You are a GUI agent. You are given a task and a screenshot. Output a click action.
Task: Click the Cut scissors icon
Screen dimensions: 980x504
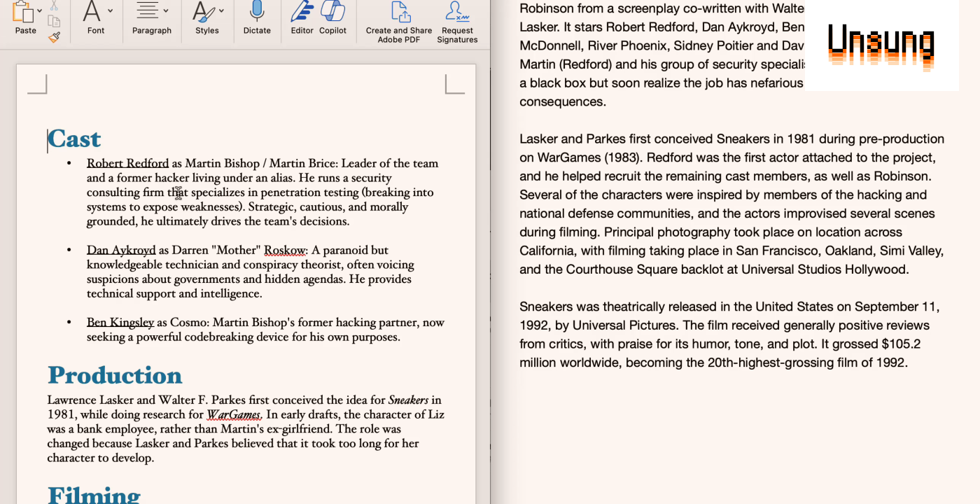tap(54, 5)
